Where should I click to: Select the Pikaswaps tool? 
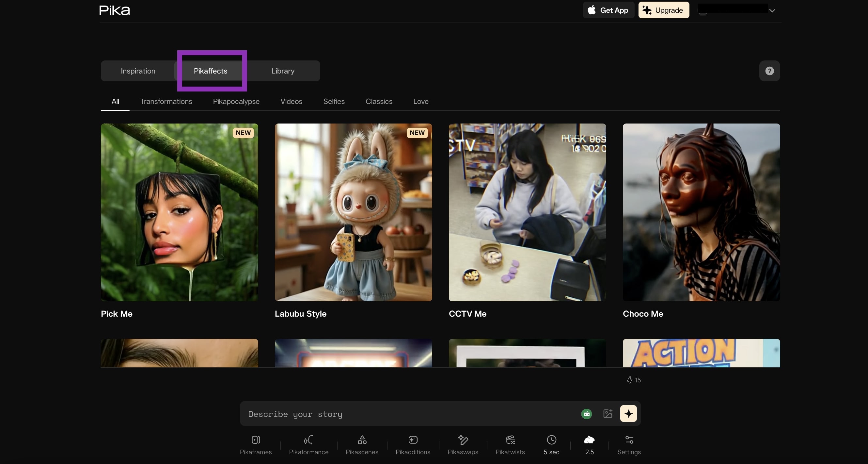coord(463,445)
